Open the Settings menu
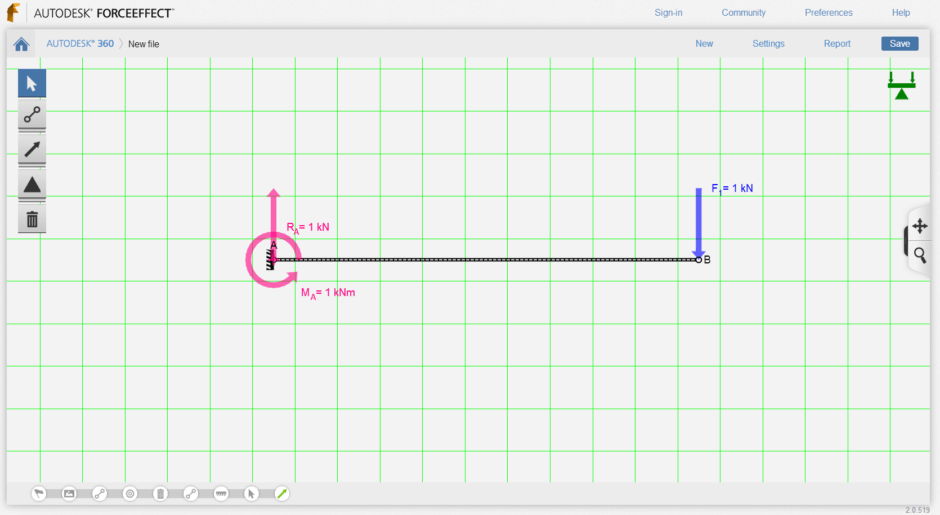940x515 pixels. pos(768,44)
